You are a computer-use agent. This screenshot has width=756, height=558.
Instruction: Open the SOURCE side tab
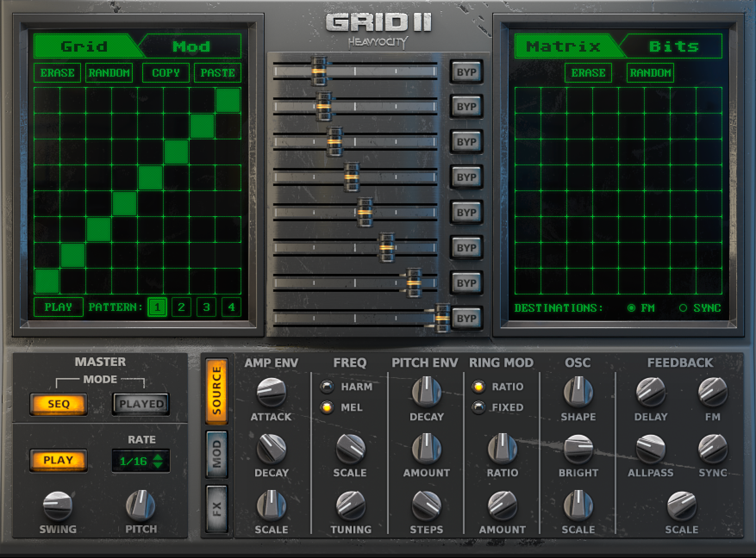(x=217, y=391)
